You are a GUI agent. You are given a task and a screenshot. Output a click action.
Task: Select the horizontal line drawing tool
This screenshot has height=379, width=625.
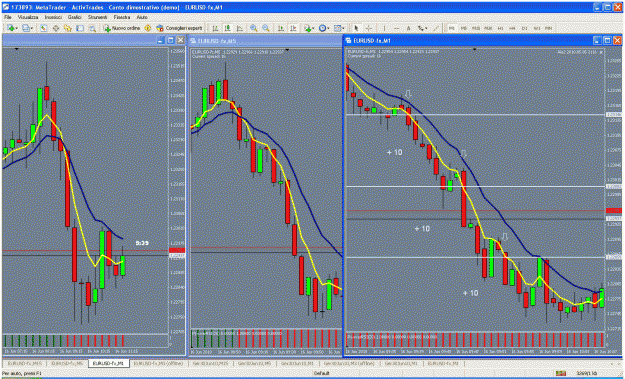[397, 28]
